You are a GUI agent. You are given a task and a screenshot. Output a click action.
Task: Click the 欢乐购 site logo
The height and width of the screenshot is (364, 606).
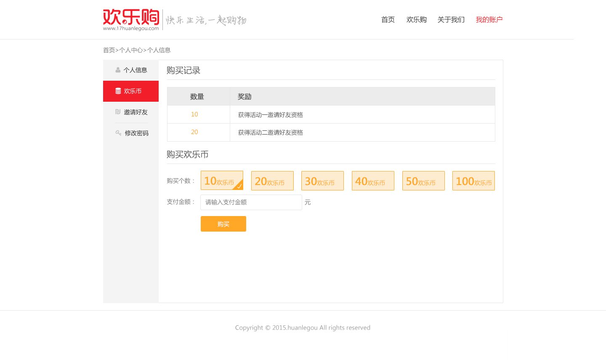[131, 20]
